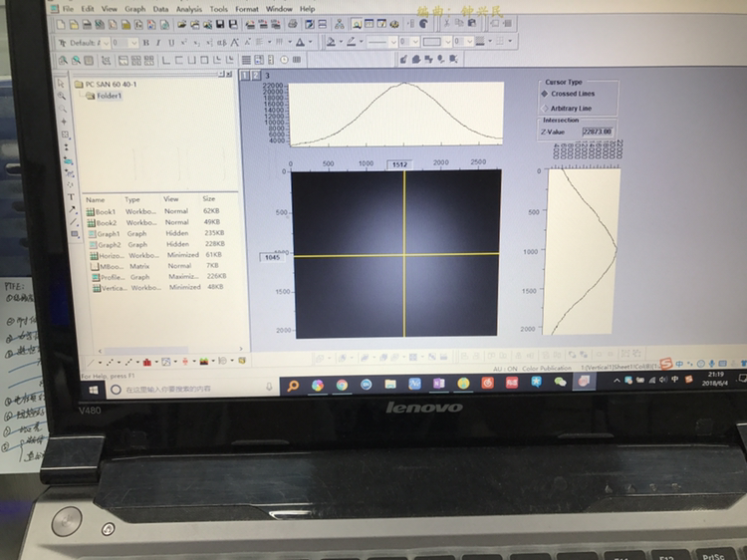Click the Underline formatting button

coord(171,43)
